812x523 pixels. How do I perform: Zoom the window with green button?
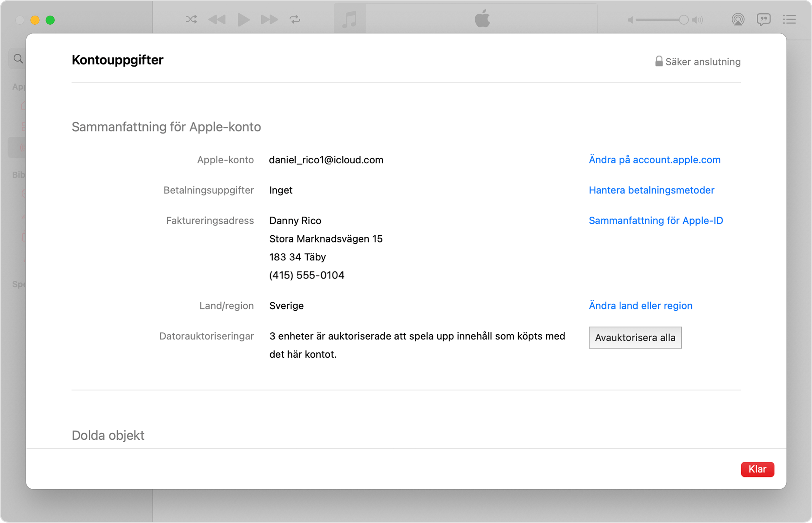[x=50, y=20]
